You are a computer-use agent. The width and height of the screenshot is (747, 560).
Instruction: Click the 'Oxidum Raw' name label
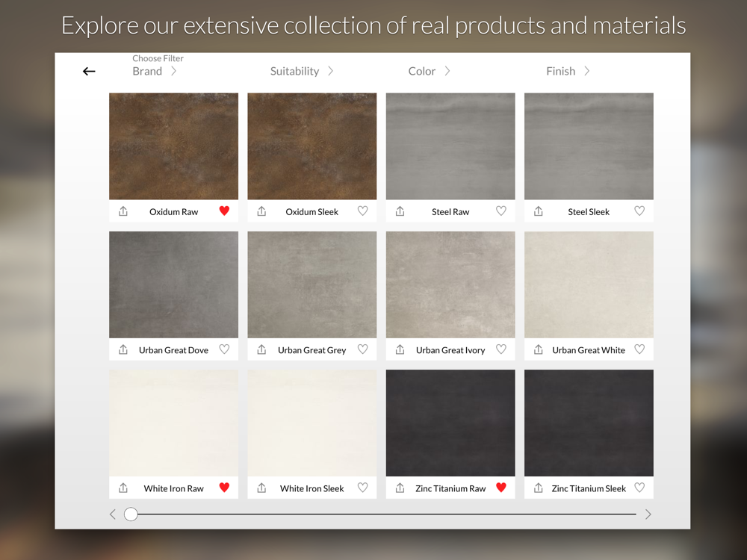pyautogui.click(x=174, y=212)
